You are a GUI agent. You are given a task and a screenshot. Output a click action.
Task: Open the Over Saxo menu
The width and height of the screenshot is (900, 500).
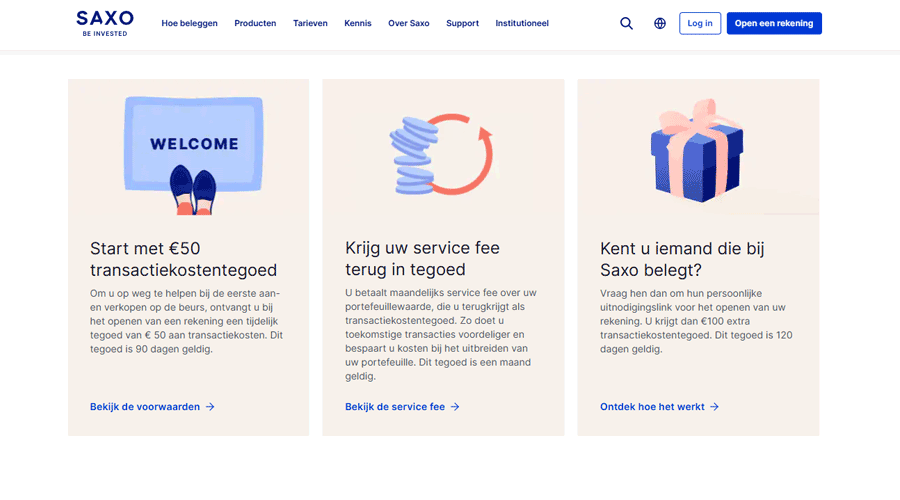(x=408, y=23)
